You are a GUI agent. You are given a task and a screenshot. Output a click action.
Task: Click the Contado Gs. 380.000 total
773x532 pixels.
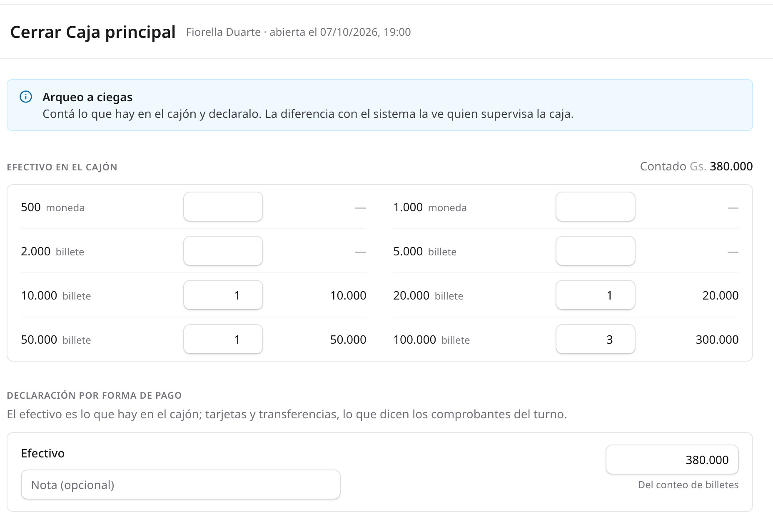pyautogui.click(x=696, y=166)
